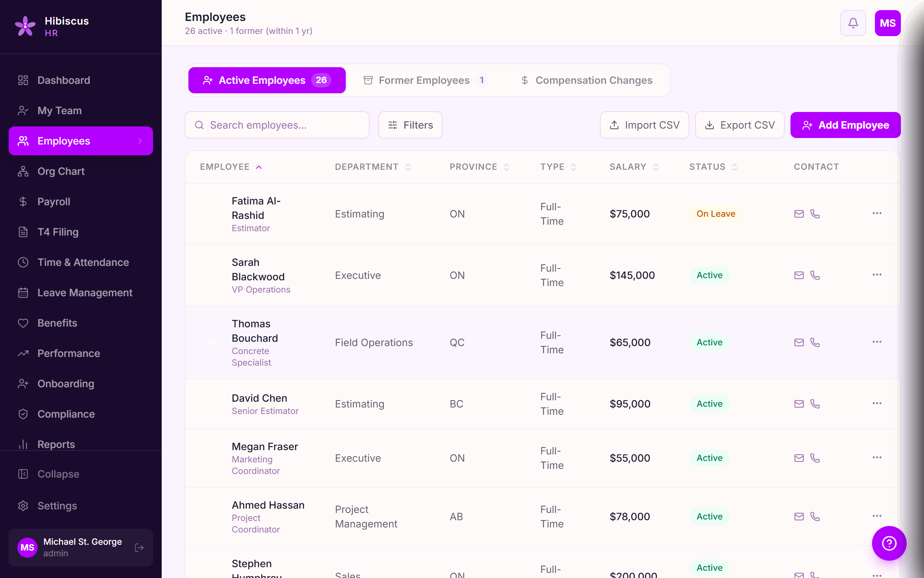Email Thomas Bouchard via envelope icon
Image resolution: width=924 pixels, height=578 pixels.
[799, 342]
